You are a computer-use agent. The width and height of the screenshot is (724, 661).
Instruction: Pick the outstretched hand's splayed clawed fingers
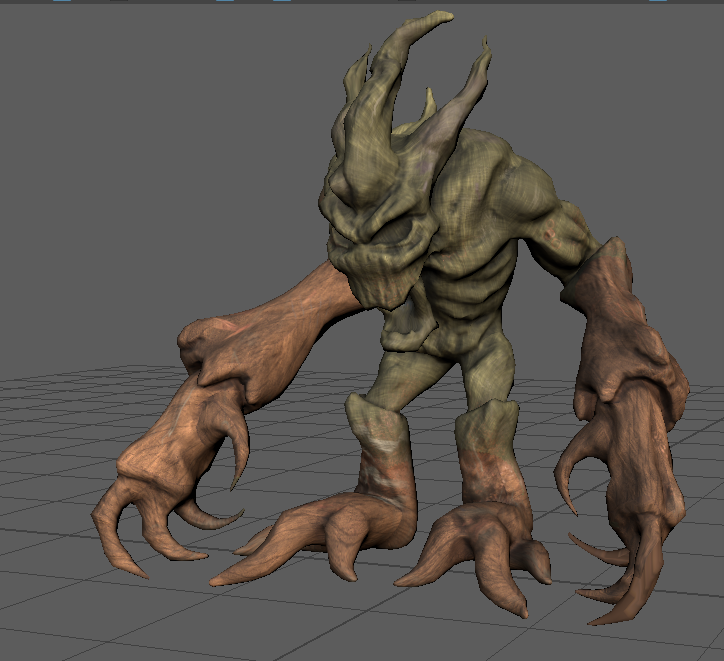[x=150, y=510]
